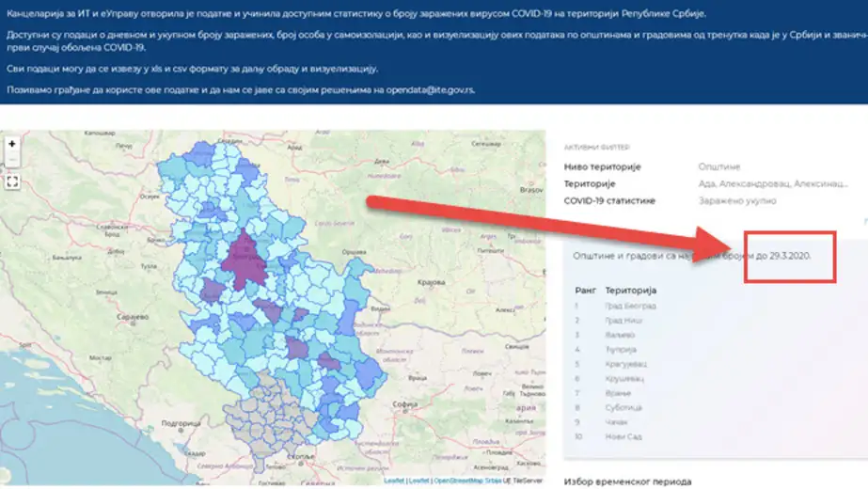
Task: Select Крагујевац row in ranking
Action: [626, 364]
